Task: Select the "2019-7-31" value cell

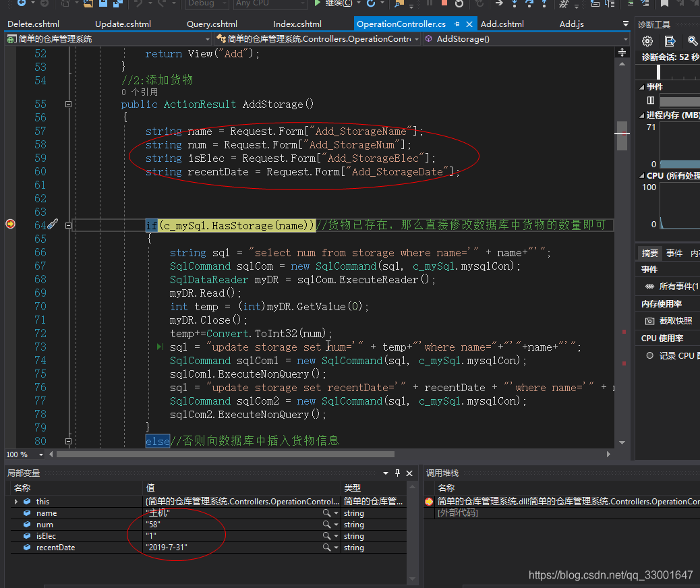Action: click(x=241, y=548)
